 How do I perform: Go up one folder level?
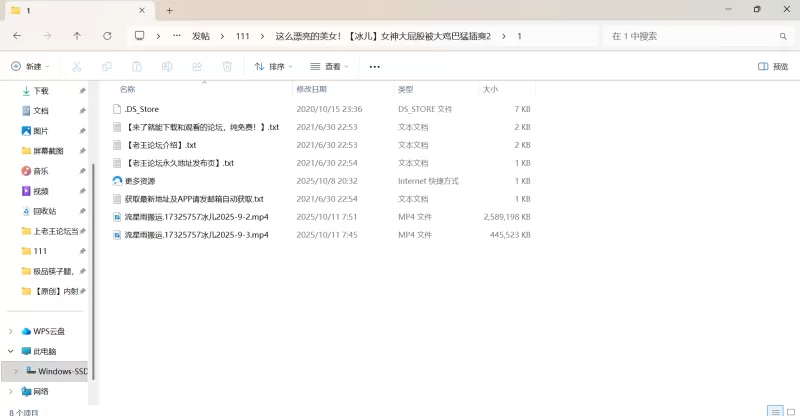pyautogui.click(x=77, y=36)
